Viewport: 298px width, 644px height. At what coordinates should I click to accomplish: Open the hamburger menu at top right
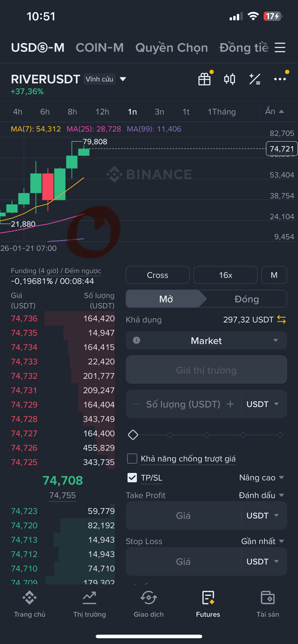click(280, 47)
